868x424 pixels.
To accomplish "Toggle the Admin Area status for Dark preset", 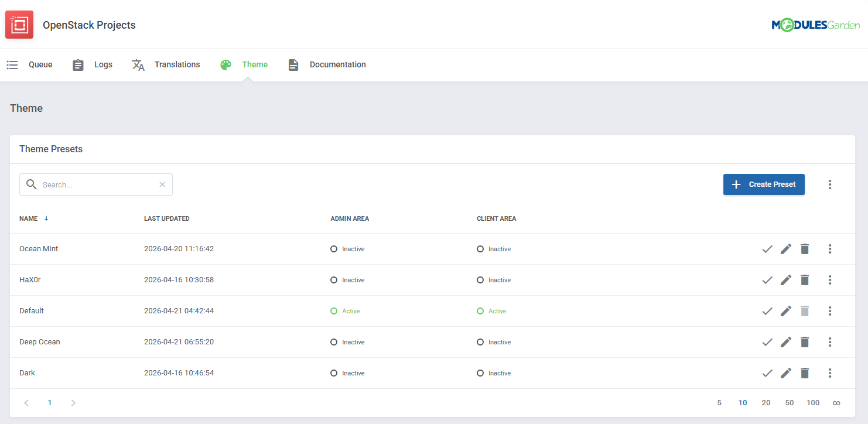I will [x=333, y=373].
